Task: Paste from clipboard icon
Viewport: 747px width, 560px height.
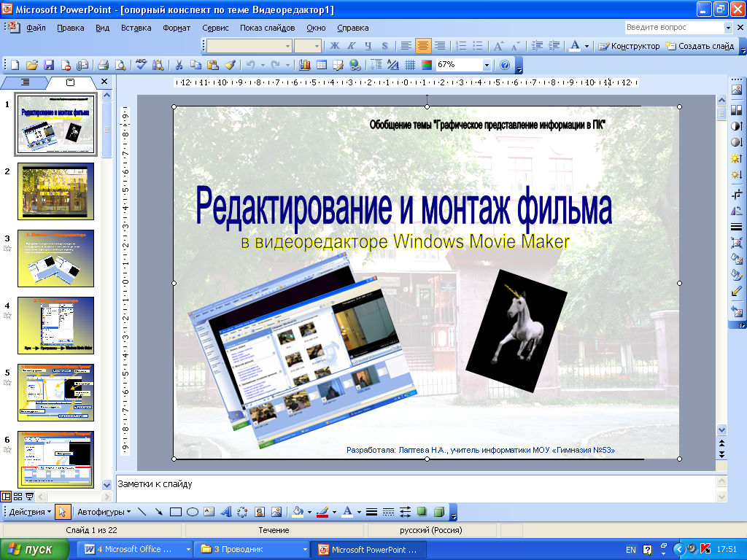Action: (213, 65)
